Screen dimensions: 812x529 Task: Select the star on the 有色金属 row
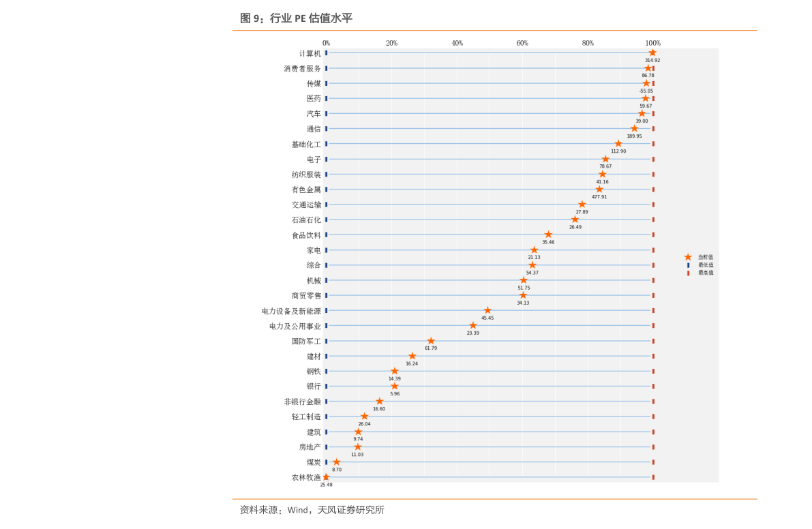pos(599,190)
